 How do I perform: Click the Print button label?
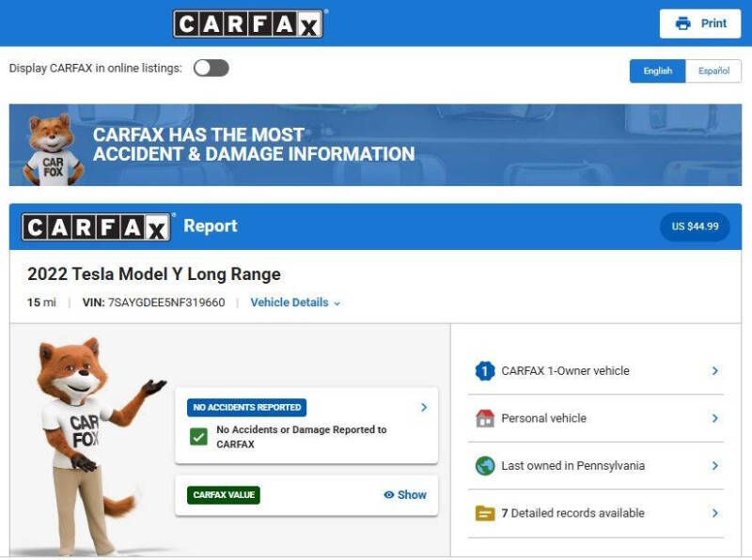[713, 23]
